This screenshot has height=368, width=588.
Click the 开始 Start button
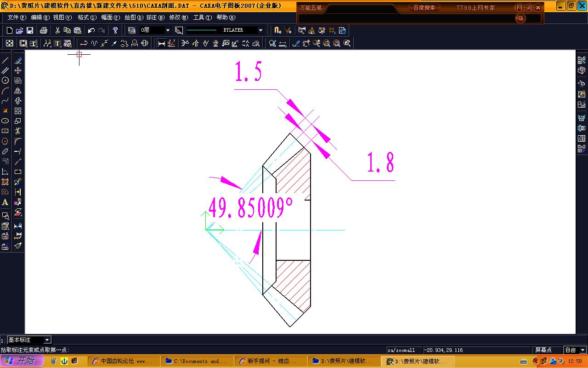(22, 361)
